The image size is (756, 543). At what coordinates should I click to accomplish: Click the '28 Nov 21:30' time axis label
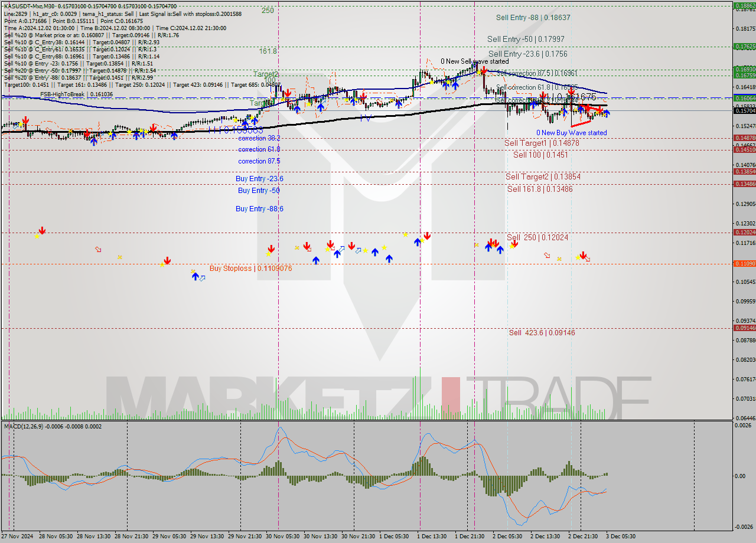(x=131, y=537)
